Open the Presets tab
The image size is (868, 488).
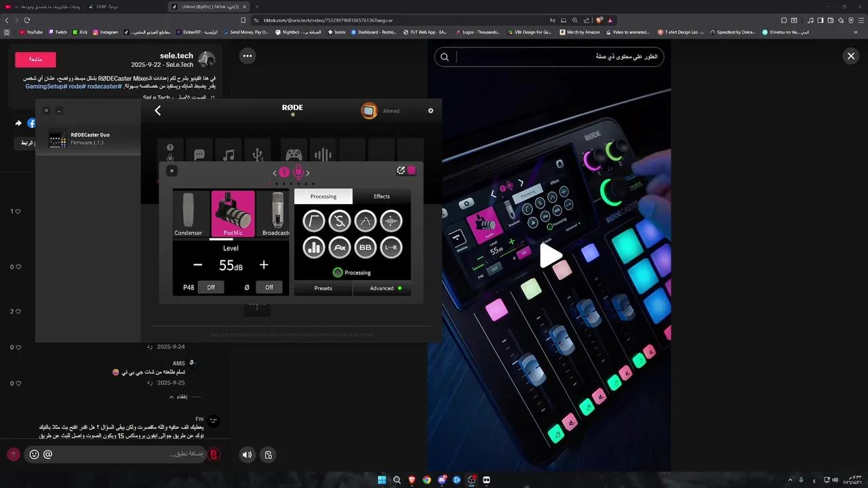[x=323, y=288]
